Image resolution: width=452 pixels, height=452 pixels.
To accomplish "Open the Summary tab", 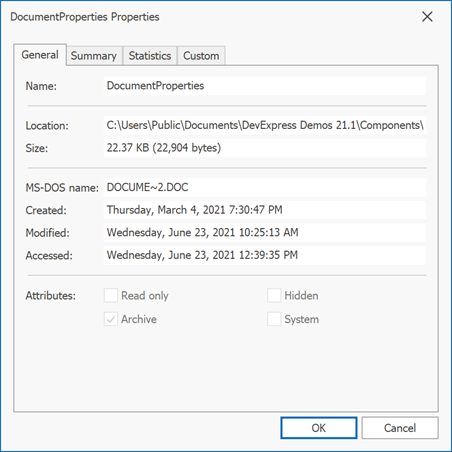I will click(94, 56).
